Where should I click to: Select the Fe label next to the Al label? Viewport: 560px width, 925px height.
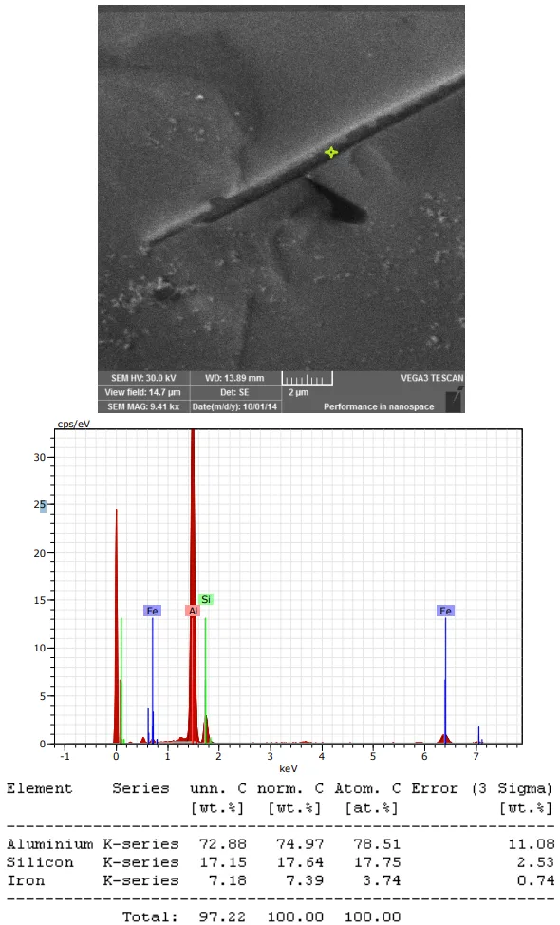point(152,611)
